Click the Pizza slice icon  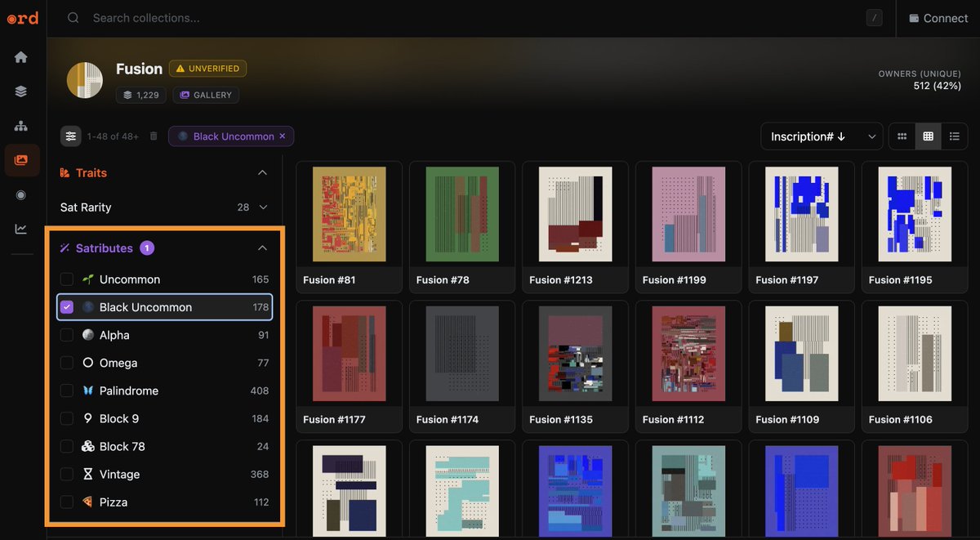(88, 502)
